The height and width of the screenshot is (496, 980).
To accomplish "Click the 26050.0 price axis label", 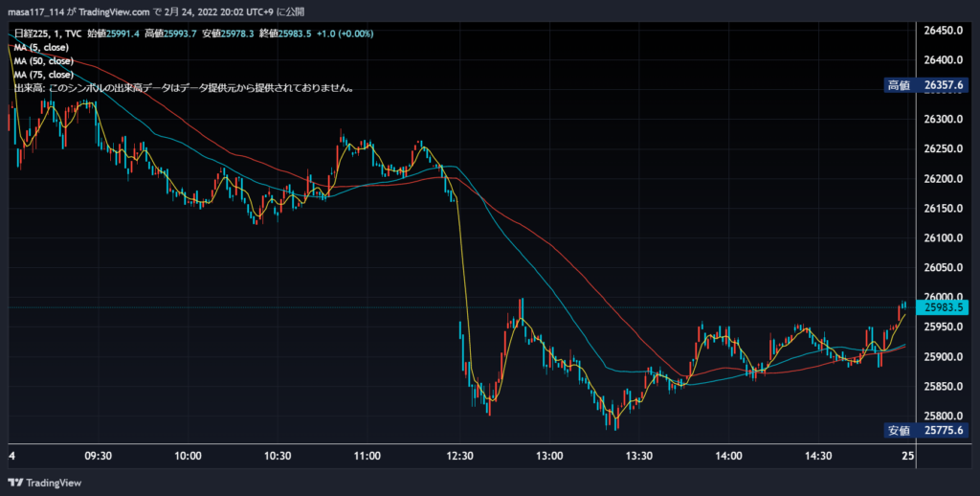I will pos(943,268).
